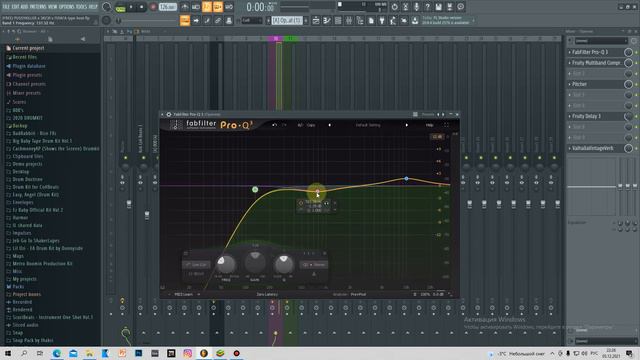Image resolution: width=640 pixels, height=360 pixels.
Task: Select the green low-cut EQ band node
Action: [x=255, y=189]
